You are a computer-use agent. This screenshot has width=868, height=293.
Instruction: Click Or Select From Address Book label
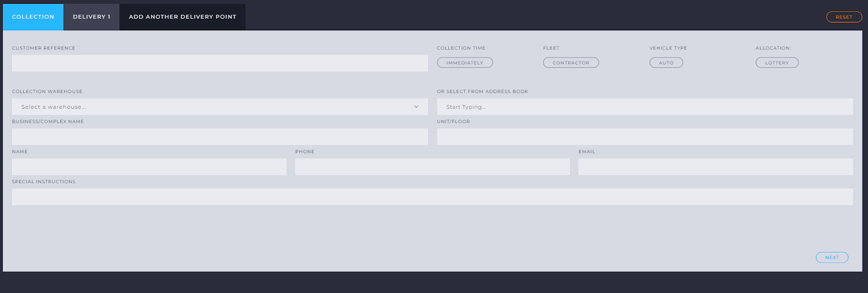click(x=482, y=92)
